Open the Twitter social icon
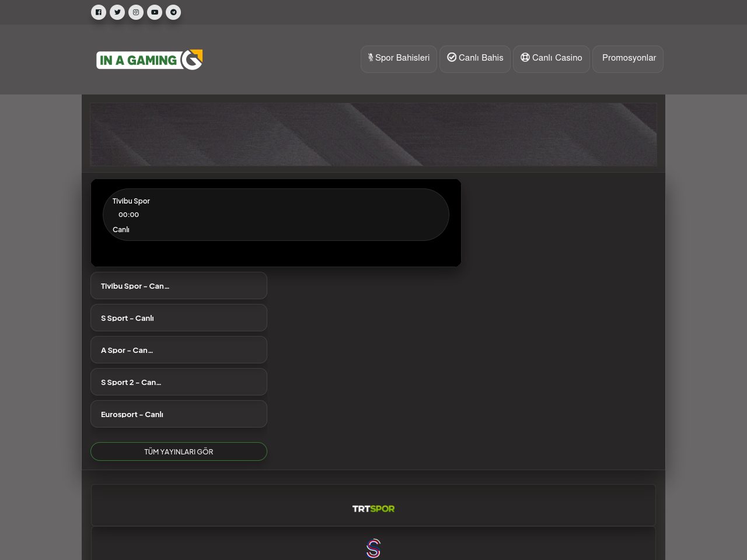The height and width of the screenshot is (560, 747). 117,12
